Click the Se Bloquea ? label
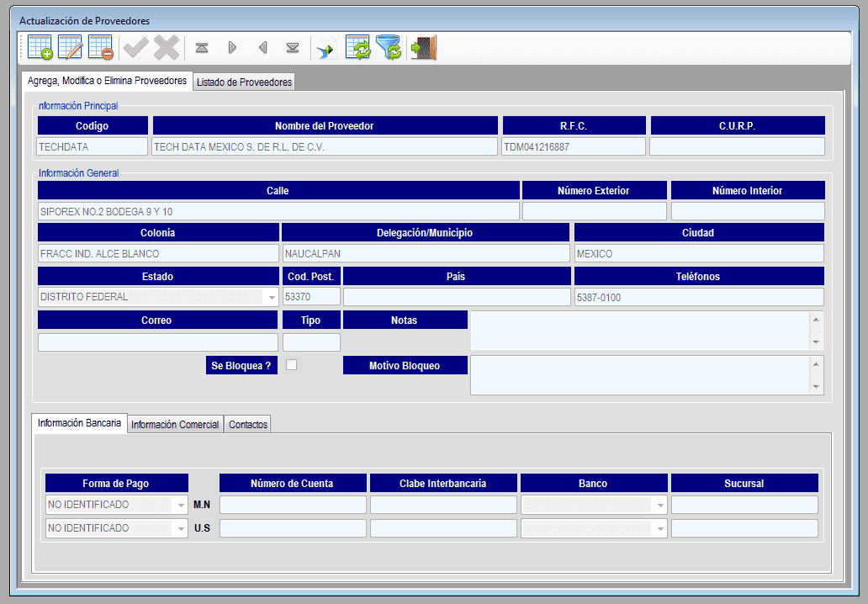Screen dimensions: 868x604 click(x=241, y=365)
